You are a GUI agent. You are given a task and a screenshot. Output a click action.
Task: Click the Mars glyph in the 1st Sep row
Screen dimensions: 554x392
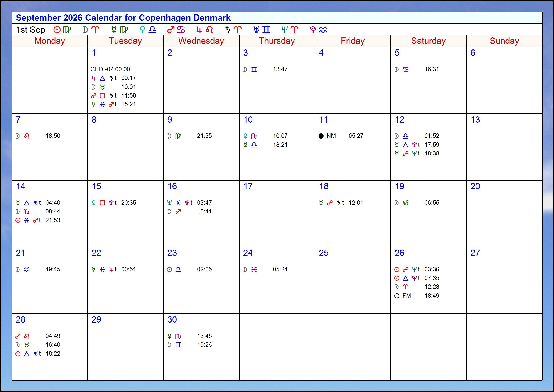(171, 30)
